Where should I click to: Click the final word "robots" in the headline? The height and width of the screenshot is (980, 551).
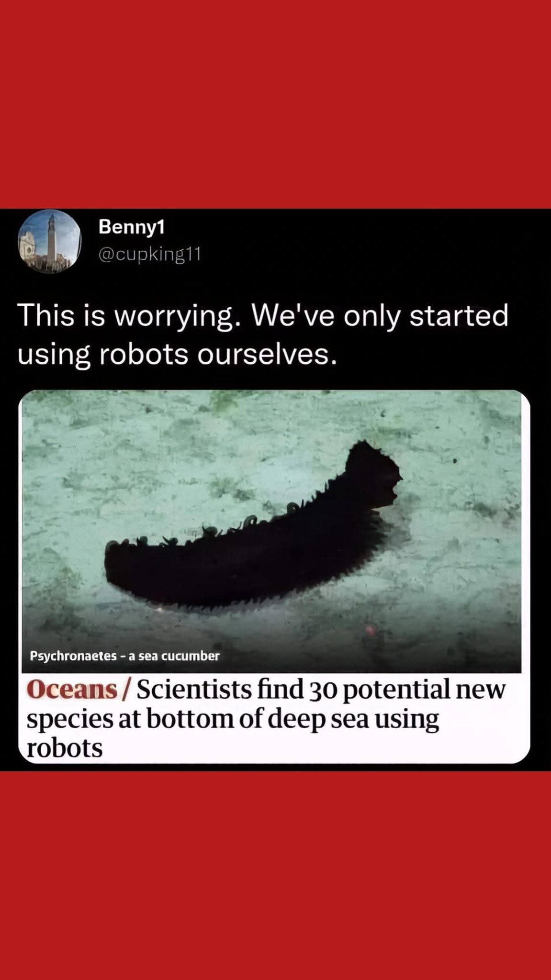tap(65, 748)
